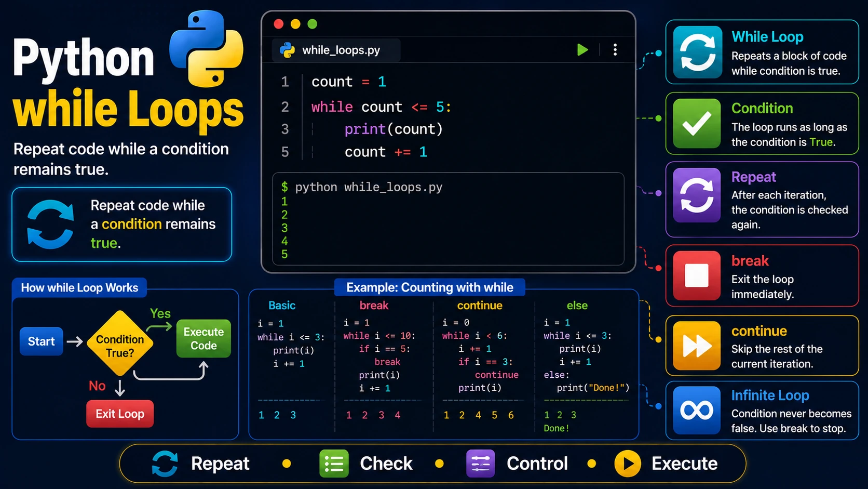Click 'Skip the rest of the' description
This screenshot has width=868, height=489.
[x=777, y=349]
